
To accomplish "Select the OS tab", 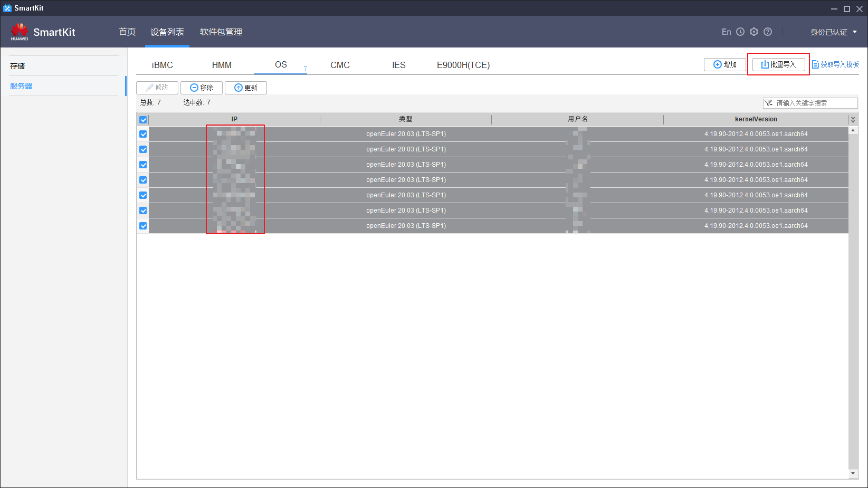I will point(281,65).
